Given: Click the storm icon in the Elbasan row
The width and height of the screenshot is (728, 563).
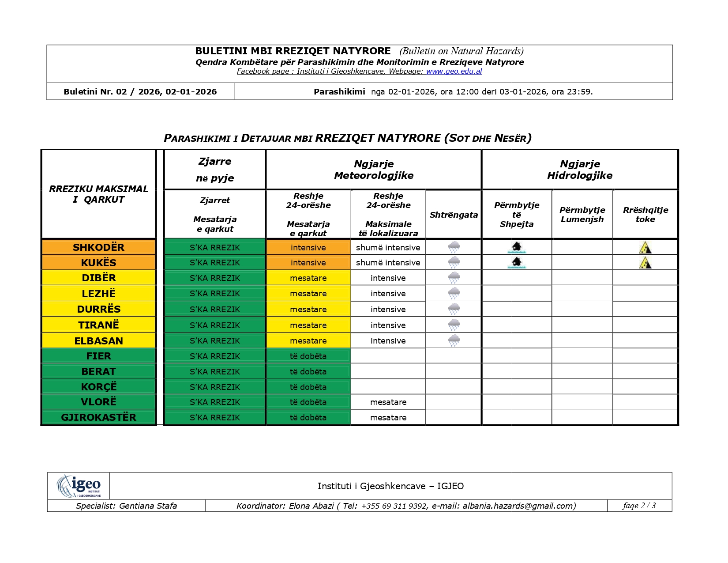Looking at the screenshot, I should coord(454,340).
